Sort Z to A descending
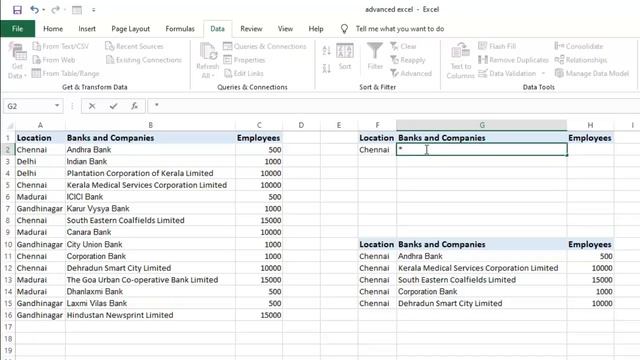Screen dimensions: 640x360 327,69
